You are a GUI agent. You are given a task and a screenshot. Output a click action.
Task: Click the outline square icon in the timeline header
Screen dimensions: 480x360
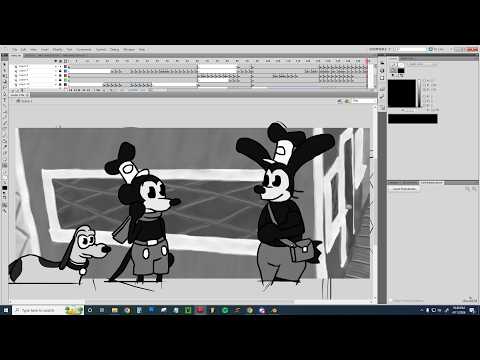65,61
